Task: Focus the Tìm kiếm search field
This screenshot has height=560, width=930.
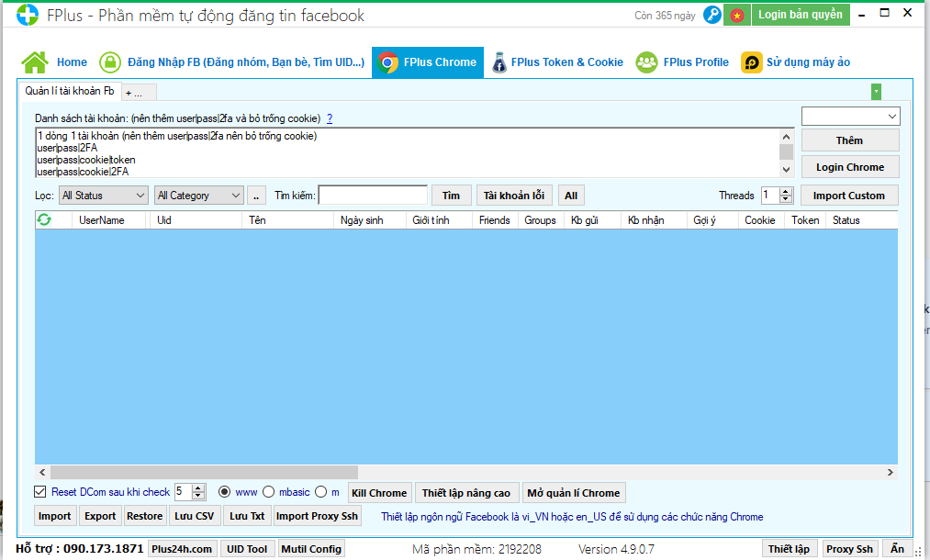Action: 373,196
